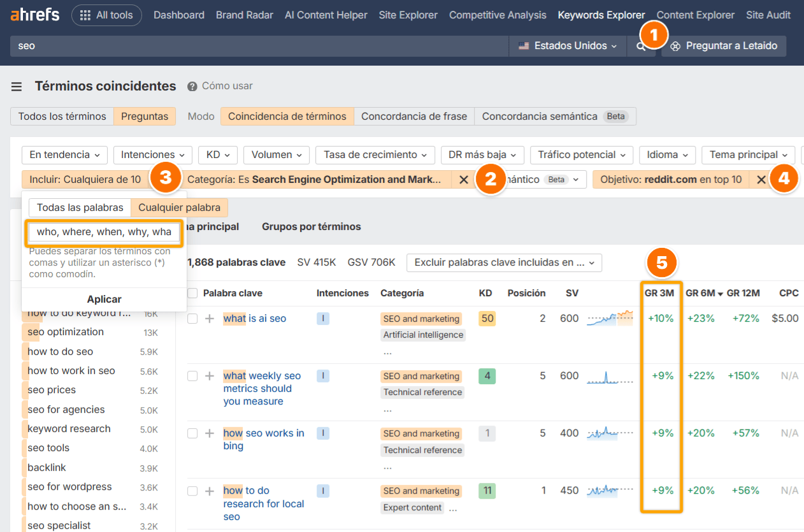804x532 pixels.
Task: Expand DR más baja filter
Action: 482,155
